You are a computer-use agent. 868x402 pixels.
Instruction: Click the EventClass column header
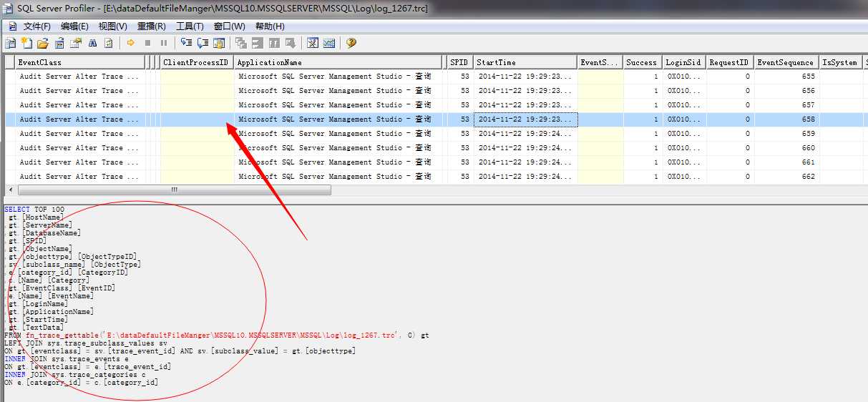coord(81,62)
